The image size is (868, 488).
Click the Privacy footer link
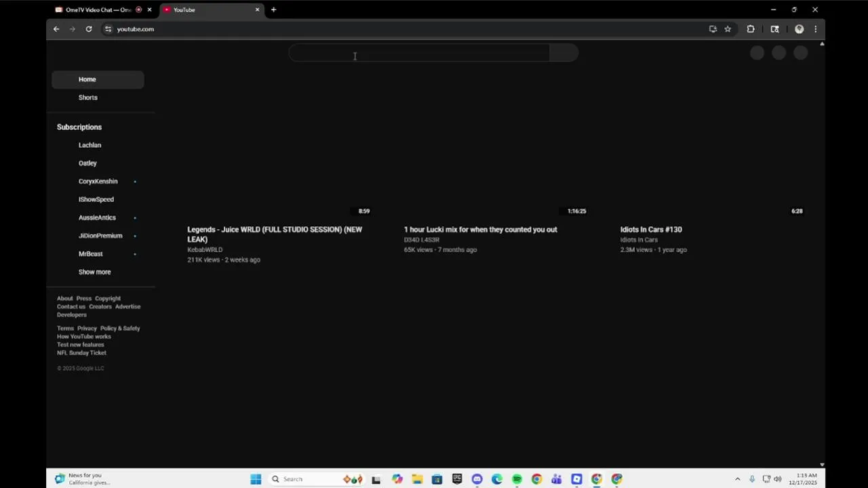coord(87,328)
